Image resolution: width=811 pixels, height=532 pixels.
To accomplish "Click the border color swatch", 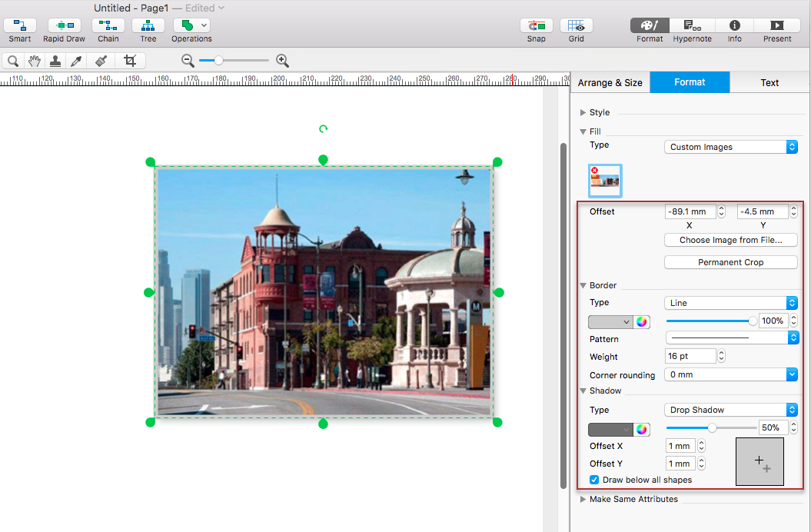I will [x=610, y=321].
